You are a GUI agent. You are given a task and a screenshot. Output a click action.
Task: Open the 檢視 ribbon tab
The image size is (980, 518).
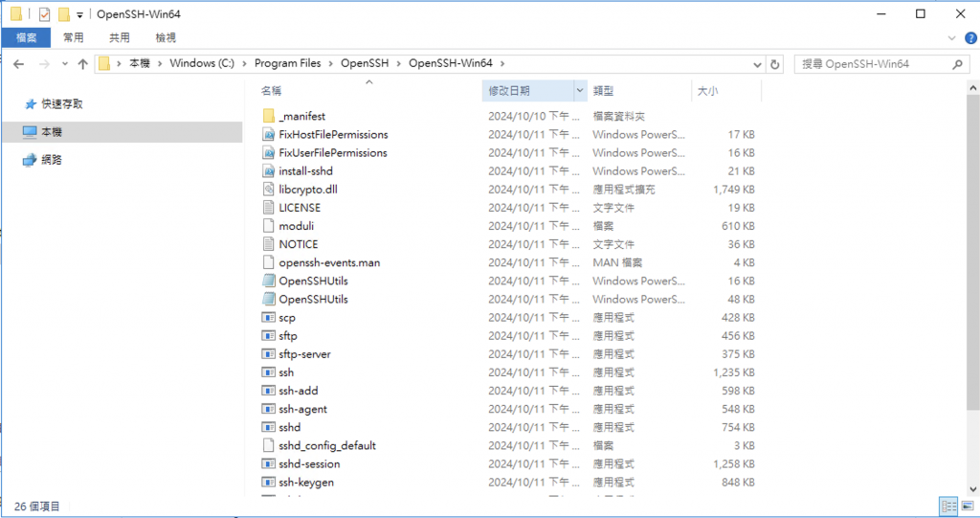166,37
